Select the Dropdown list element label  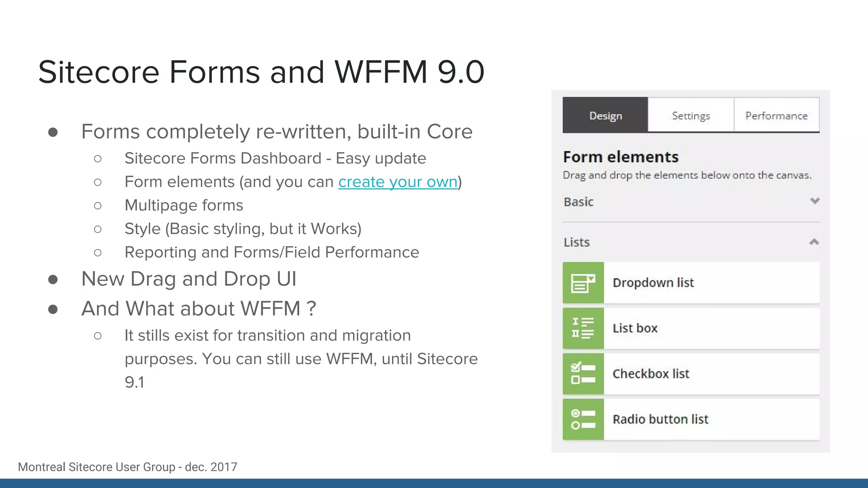point(653,283)
